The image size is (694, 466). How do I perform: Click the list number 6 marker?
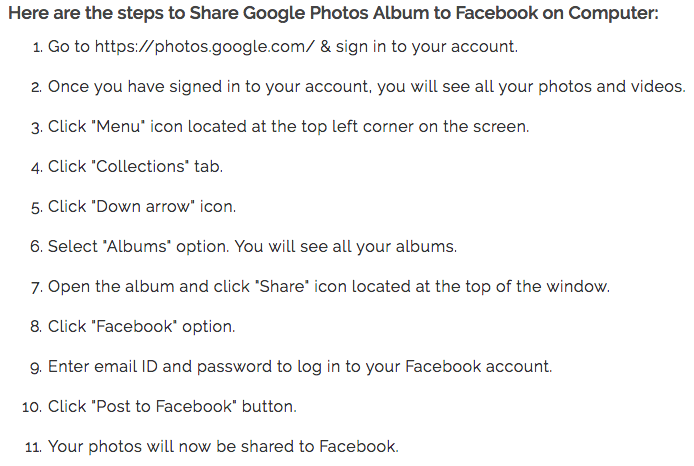pos(36,247)
